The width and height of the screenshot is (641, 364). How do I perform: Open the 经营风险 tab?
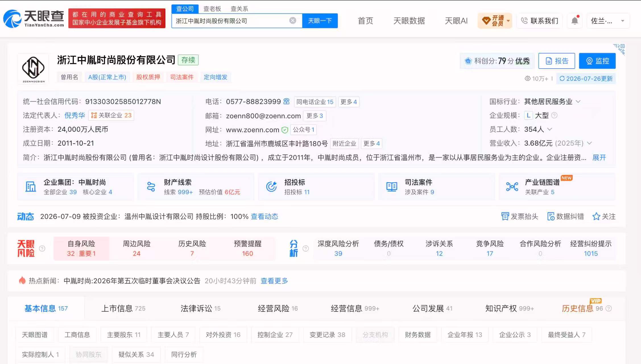[278, 309]
